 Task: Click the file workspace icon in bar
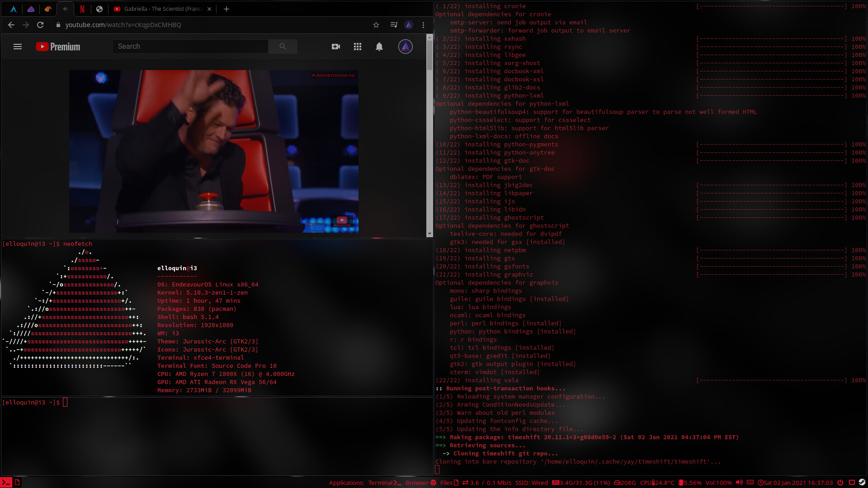coord(17,483)
